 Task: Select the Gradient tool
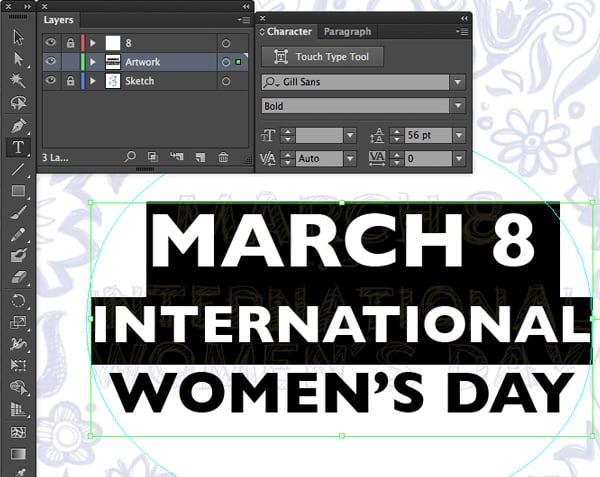click(x=18, y=454)
